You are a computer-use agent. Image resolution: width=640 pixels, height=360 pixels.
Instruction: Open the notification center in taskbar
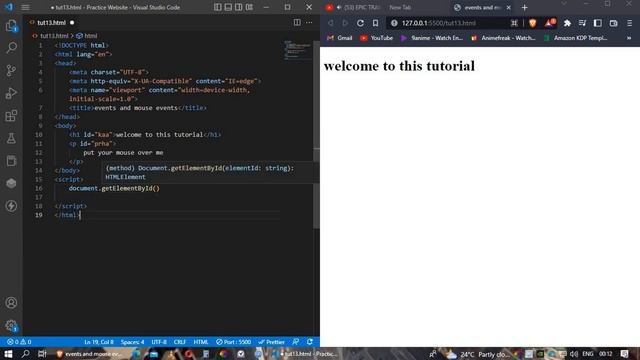pos(624,354)
